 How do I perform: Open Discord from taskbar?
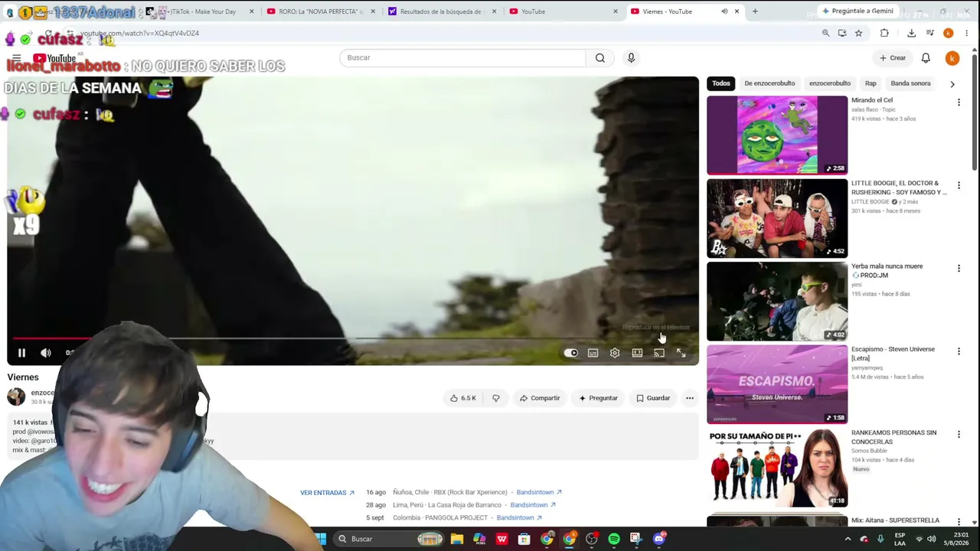click(659, 539)
